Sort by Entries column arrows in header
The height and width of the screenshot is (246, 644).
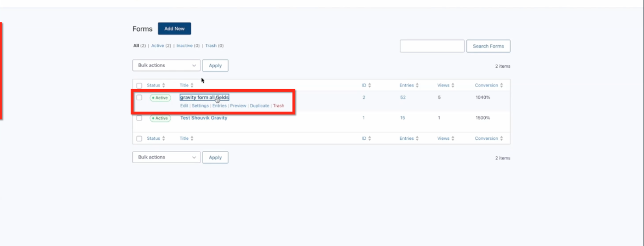[x=417, y=85]
